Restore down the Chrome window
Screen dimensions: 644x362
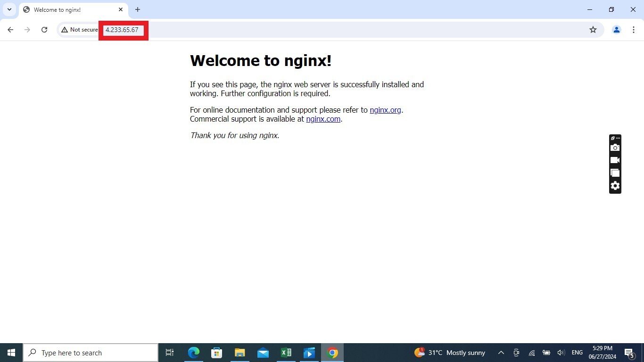611,9
